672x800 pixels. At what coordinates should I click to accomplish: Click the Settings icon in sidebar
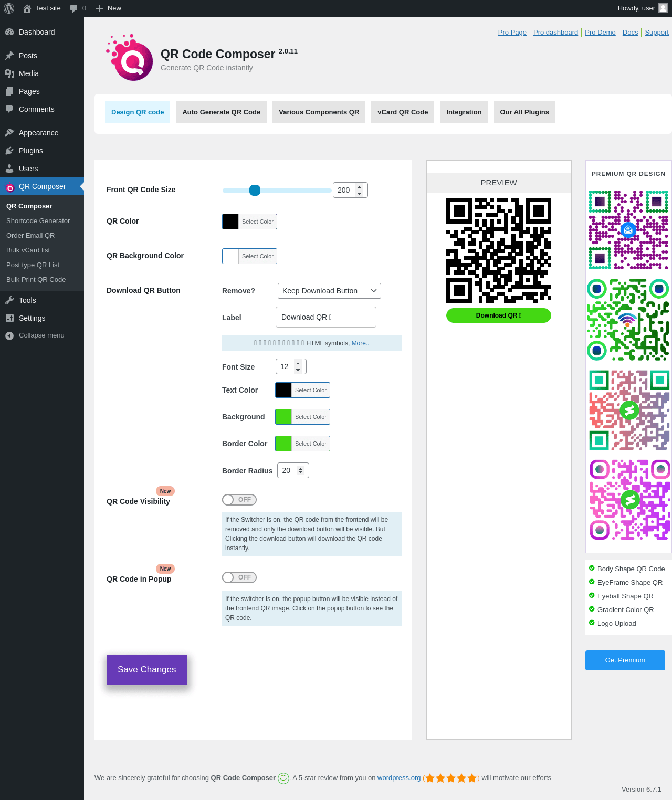(x=9, y=318)
